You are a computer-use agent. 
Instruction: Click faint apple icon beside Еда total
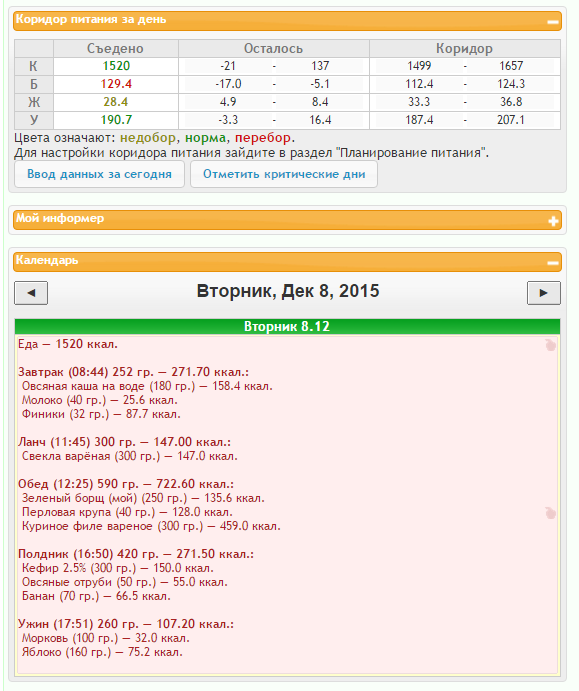click(550, 345)
